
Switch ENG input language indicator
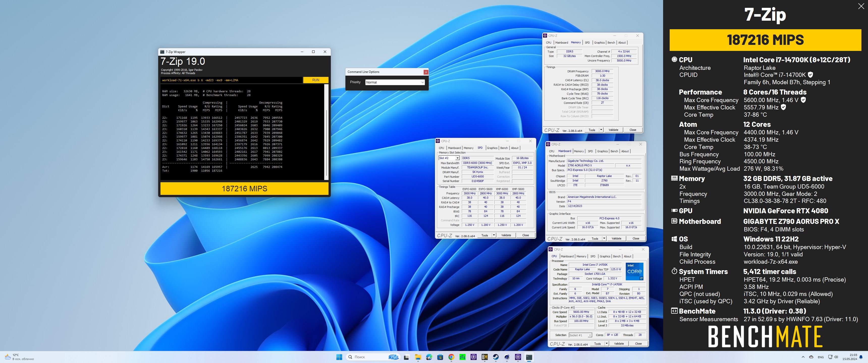tap(821, 357)
